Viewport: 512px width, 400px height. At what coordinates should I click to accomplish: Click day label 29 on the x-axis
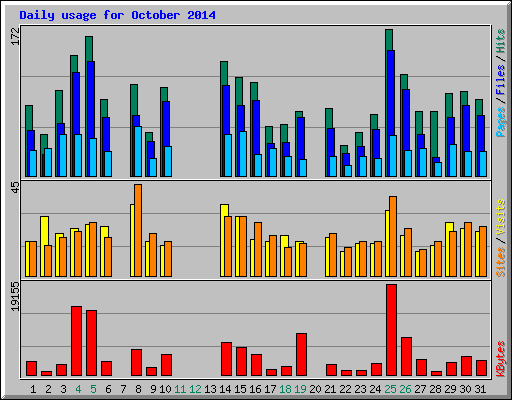point(450,389)
